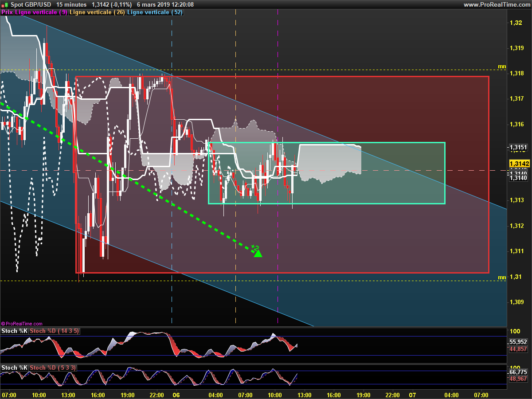Viewport: 532px width, 399px height.
Task: Click the www.ProRealTime.com header text
Action: click(x=497, y=4)
